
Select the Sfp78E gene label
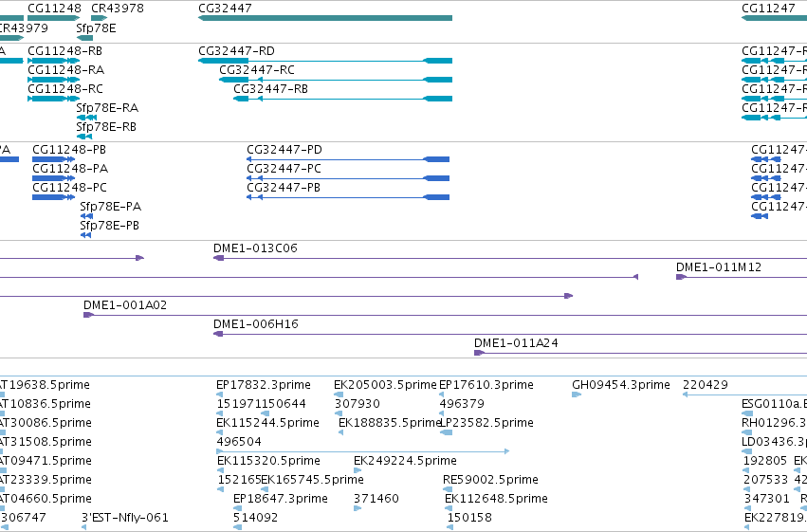click(96, 28)
